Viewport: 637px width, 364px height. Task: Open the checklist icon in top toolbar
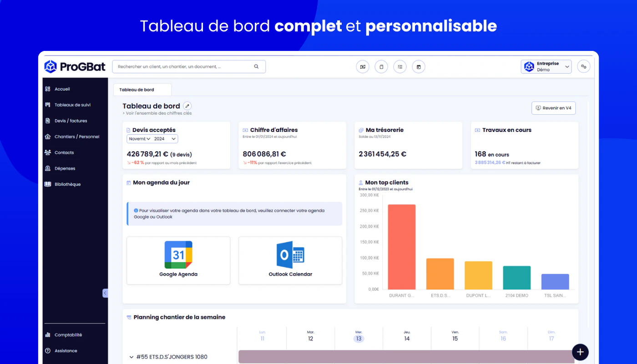(x=400, y=67)
